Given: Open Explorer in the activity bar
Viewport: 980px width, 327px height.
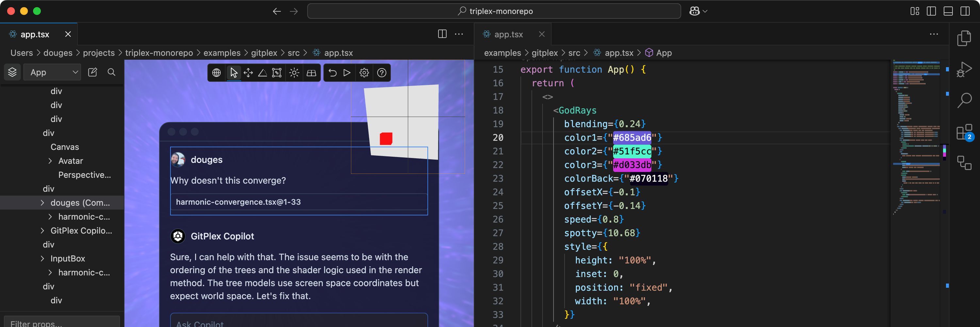Looking at the screenshot, I should (x=964, y=38).
